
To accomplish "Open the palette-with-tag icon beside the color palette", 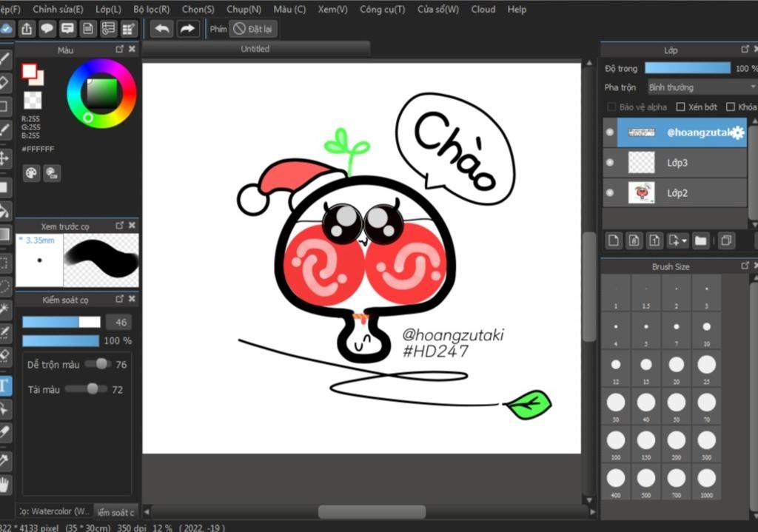I will [x=52, y=173].
